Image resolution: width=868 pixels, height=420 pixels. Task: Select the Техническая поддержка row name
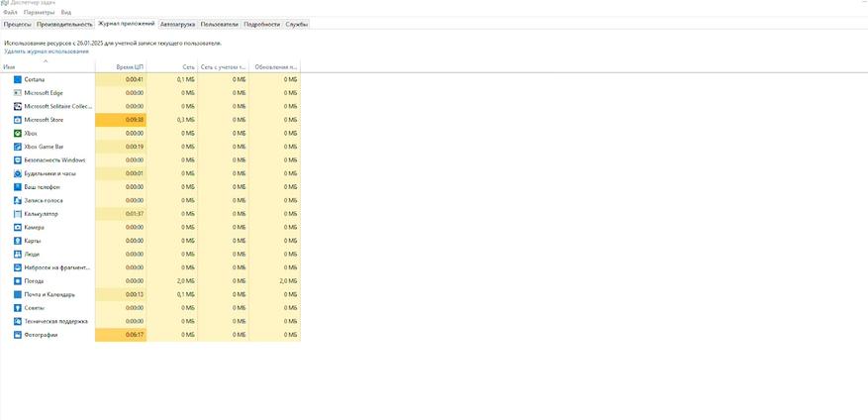55,321
